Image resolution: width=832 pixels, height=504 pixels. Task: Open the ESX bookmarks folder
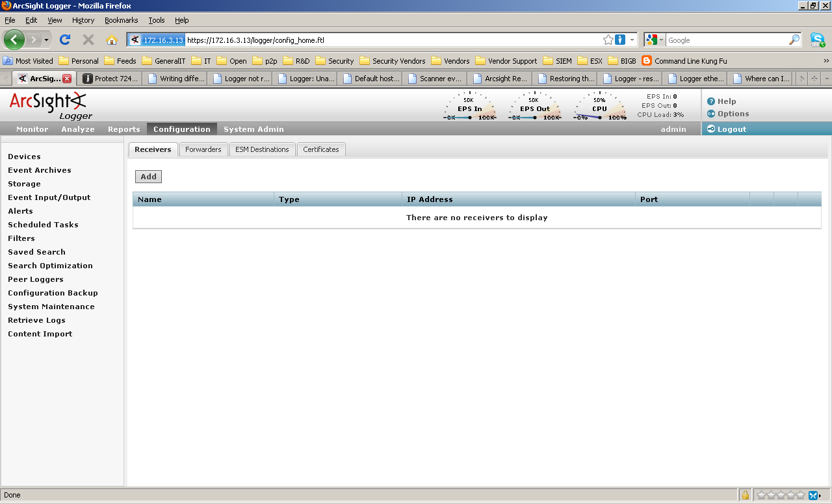(x=590, y=61)
